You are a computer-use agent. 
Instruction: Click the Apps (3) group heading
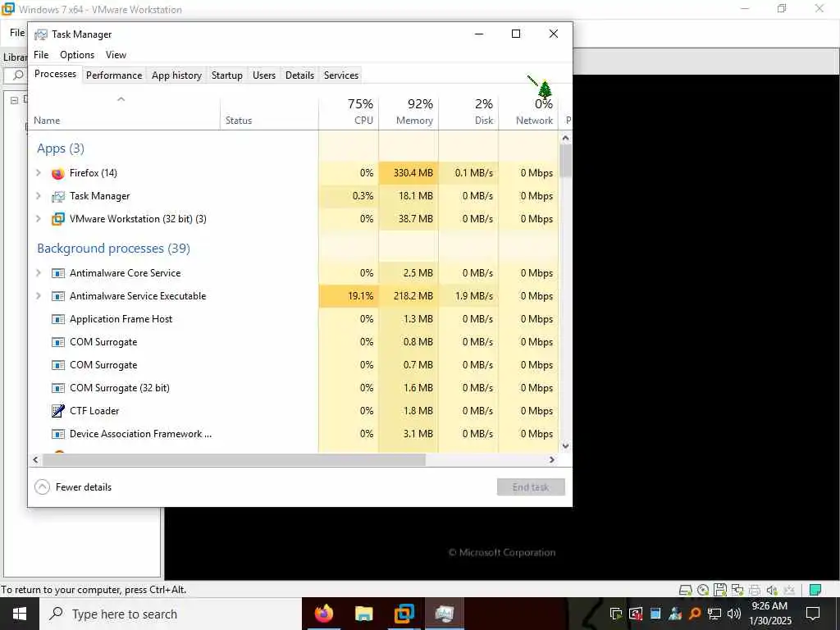(61, 148)
